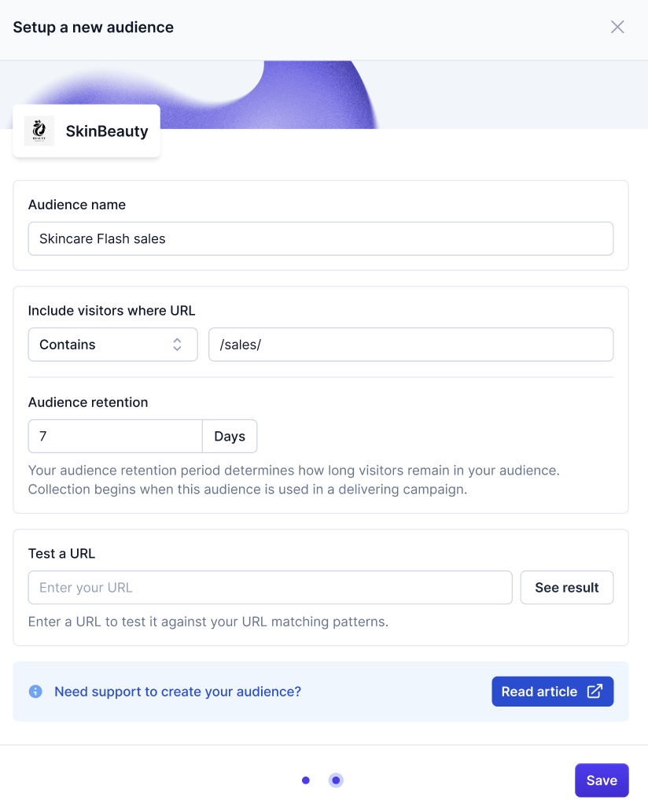
Task: Save the new audience
Action: 602,781
